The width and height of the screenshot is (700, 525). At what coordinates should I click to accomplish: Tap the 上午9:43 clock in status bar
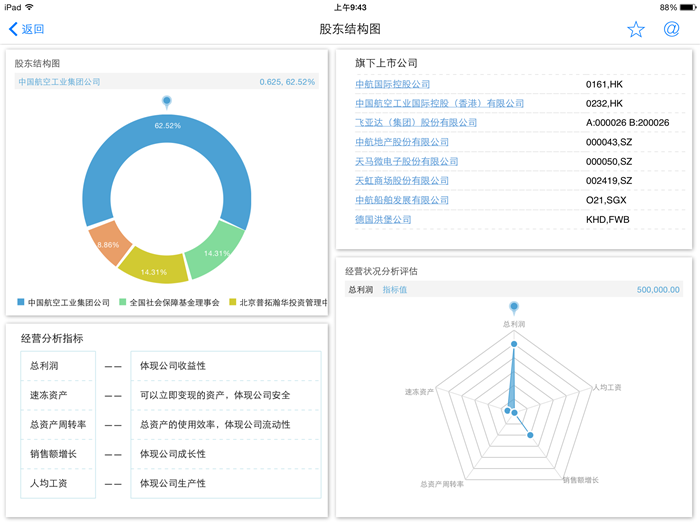[350, 7]
